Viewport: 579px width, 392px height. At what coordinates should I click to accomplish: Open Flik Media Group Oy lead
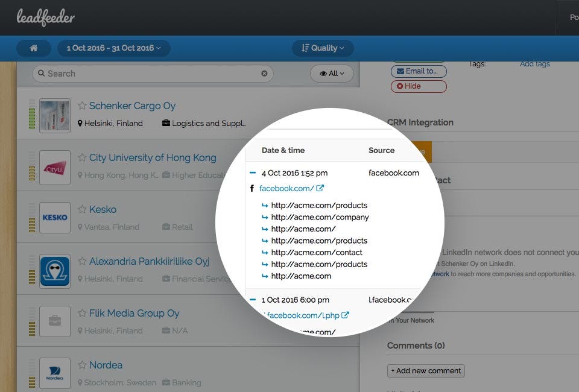click(x=134, y=313)
